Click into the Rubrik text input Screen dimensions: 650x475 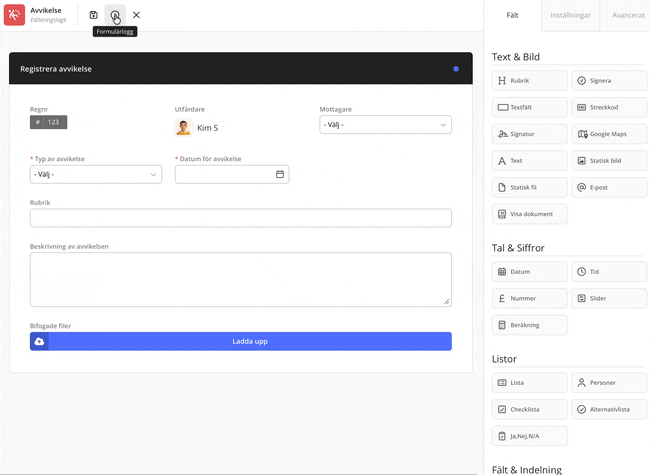coord(240,218)
